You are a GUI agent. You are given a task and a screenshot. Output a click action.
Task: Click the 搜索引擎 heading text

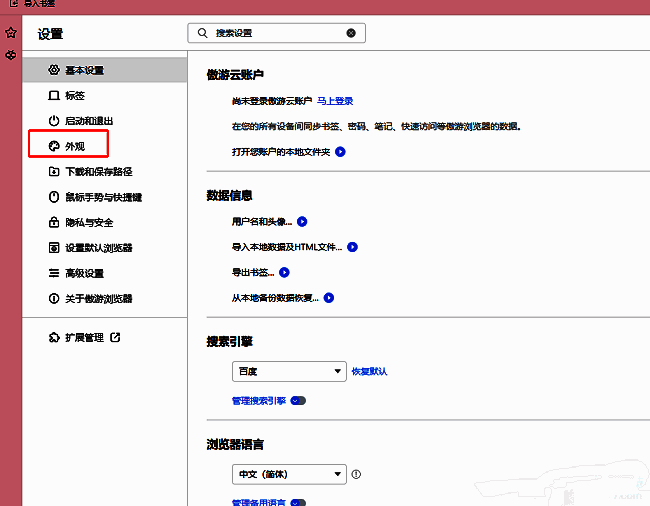coord(229,341)
